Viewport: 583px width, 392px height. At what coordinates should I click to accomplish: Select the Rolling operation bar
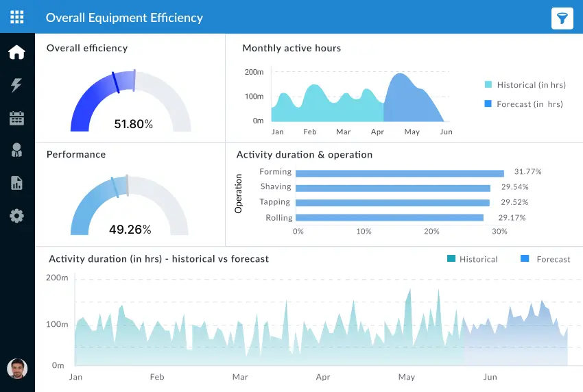(x=390, y=218)
